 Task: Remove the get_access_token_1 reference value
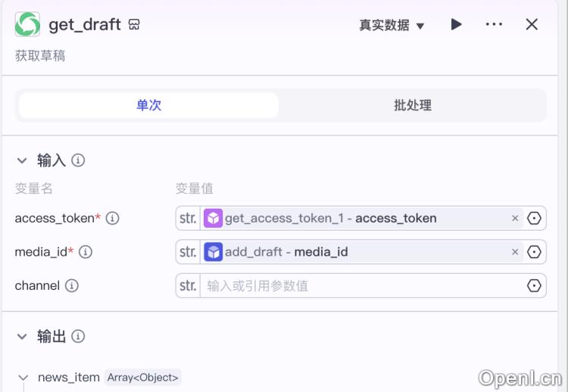point(515,218)
